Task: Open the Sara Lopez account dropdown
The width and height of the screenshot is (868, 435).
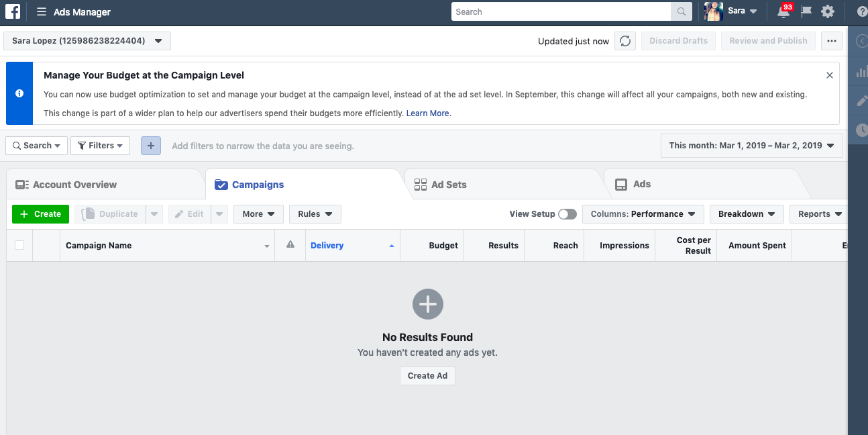Action: click(87, 41)
